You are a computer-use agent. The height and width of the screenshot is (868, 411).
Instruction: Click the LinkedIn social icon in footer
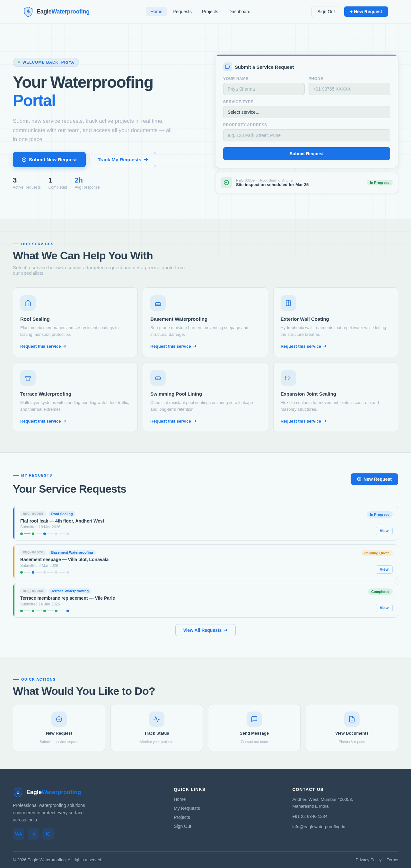[x=33, y=834]
